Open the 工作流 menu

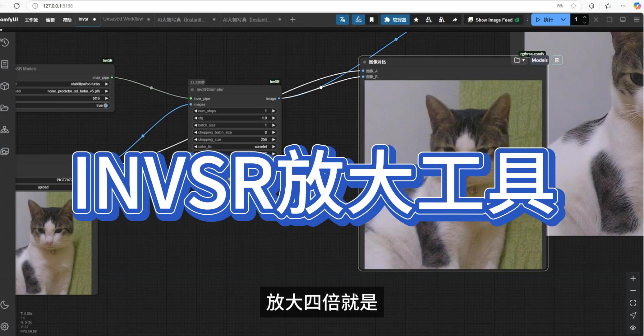[x=31, y=20]
